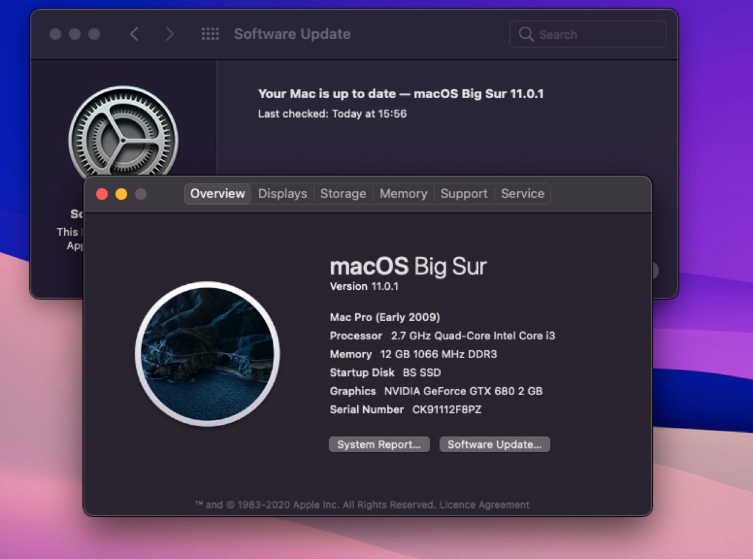The image size is (753, 560).
Task: Click the macOS Big Sur title
Action: 408,267
